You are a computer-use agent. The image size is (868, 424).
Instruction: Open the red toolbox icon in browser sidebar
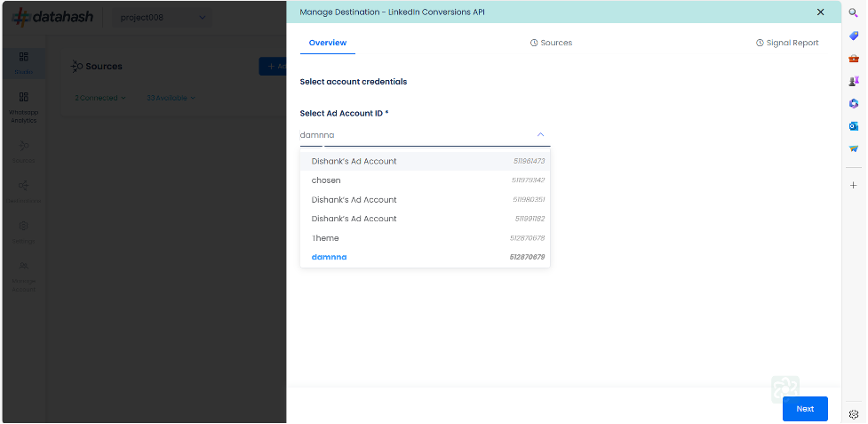coord(854,58)
